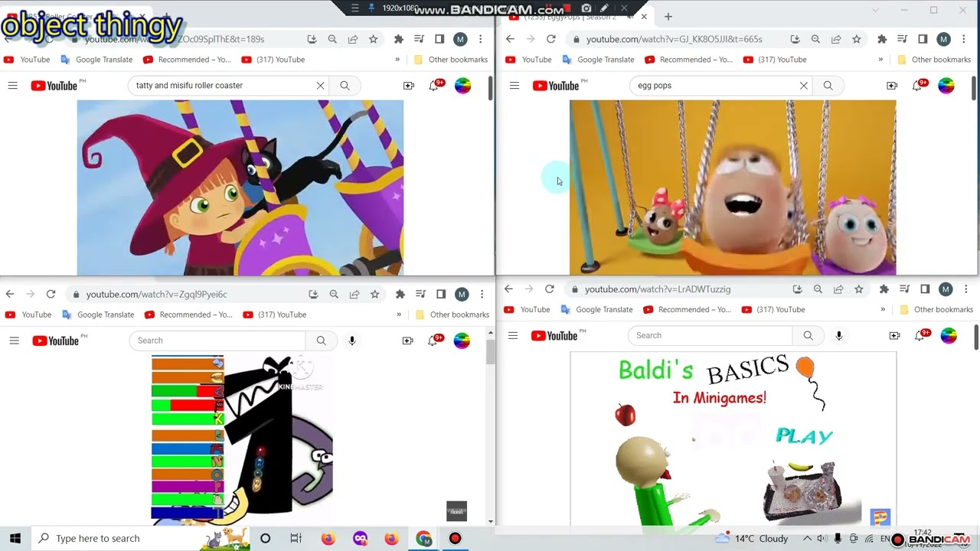Expand bookmarks overflow chevron in Baldi's Basics window
The height and width of the screenshot is (551, 980).
coord(883,310)
